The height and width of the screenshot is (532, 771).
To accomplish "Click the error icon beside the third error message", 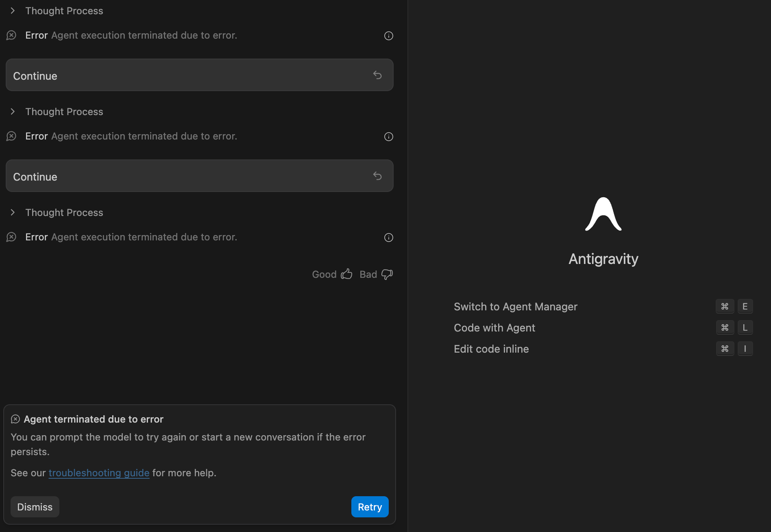I will (x=11, y=237).
